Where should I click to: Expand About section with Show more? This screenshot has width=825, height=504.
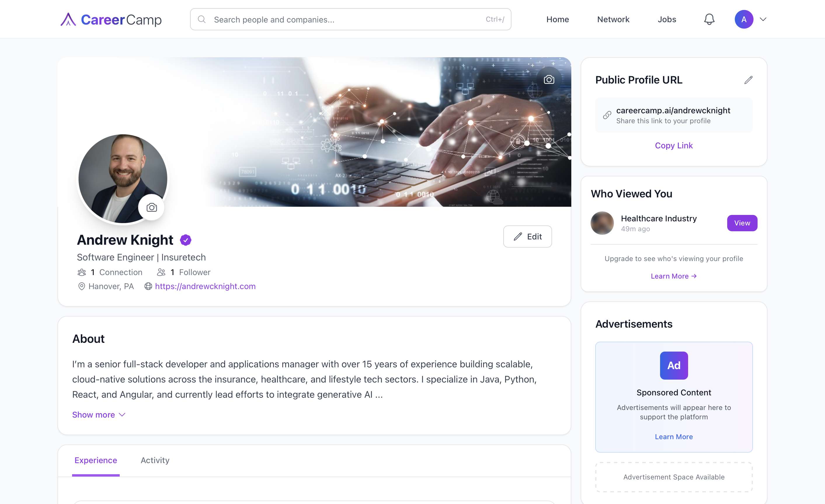point(98,415)
